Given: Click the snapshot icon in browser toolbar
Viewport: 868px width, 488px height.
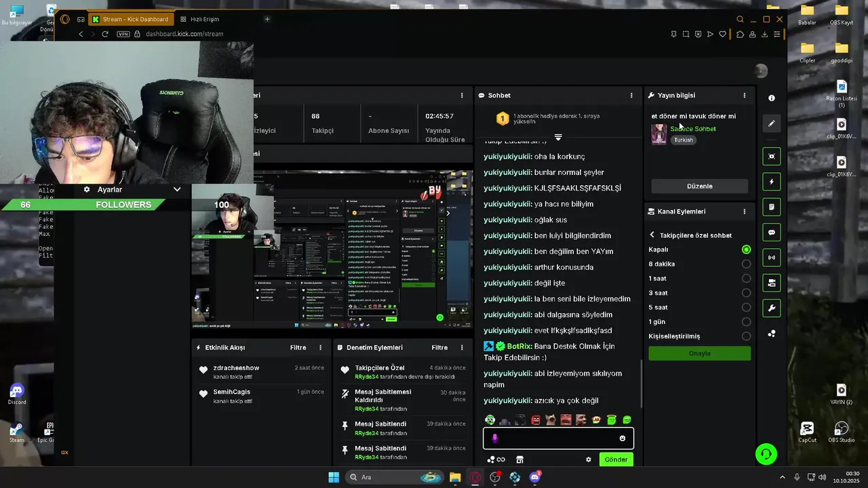Looking at the screenshot, I should 686,34.
